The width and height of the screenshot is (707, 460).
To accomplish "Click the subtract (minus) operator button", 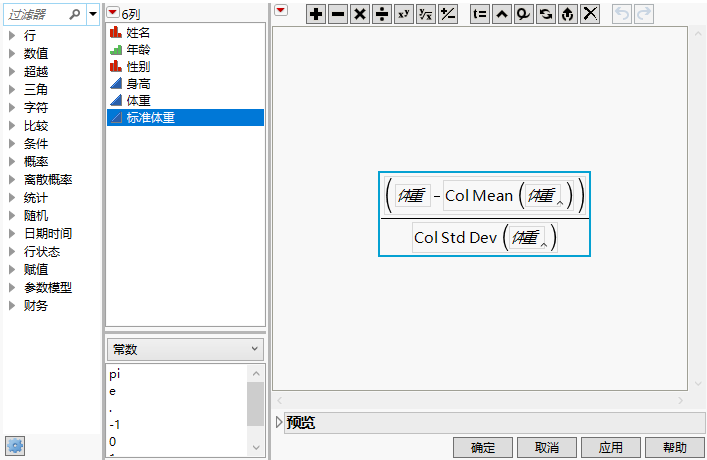I will (338, 14).
